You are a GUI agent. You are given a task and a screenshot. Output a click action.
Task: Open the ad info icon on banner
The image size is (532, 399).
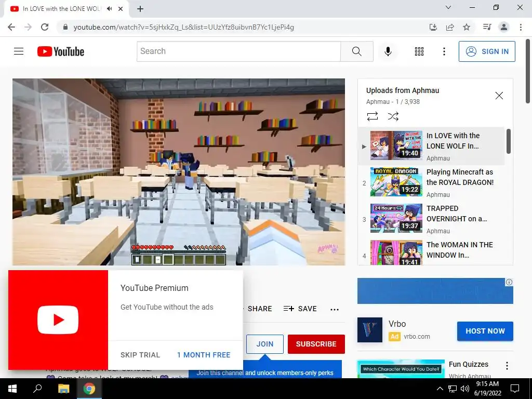509,282
